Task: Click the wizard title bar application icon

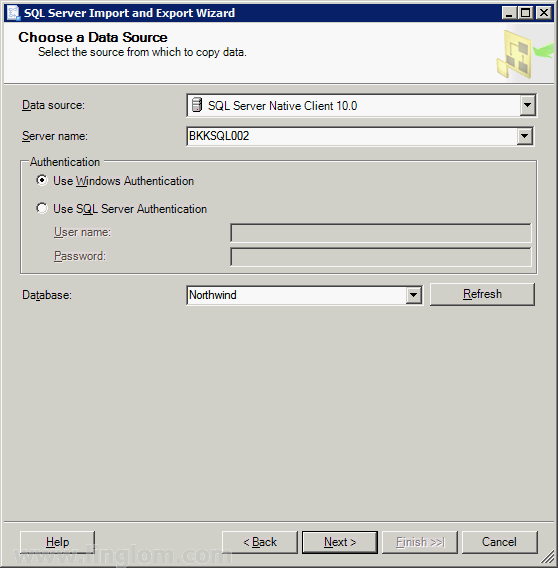Action: tap(13, 13)
